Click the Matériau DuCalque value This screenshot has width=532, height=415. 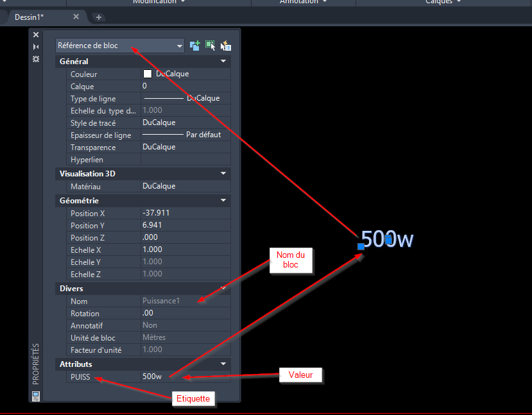click(x=185, y=186)
